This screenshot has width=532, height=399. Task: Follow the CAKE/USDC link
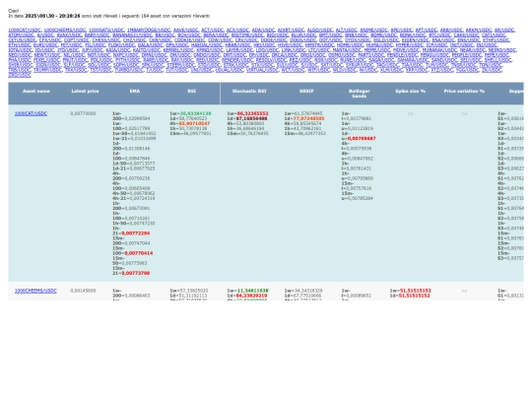coord(467,34)
